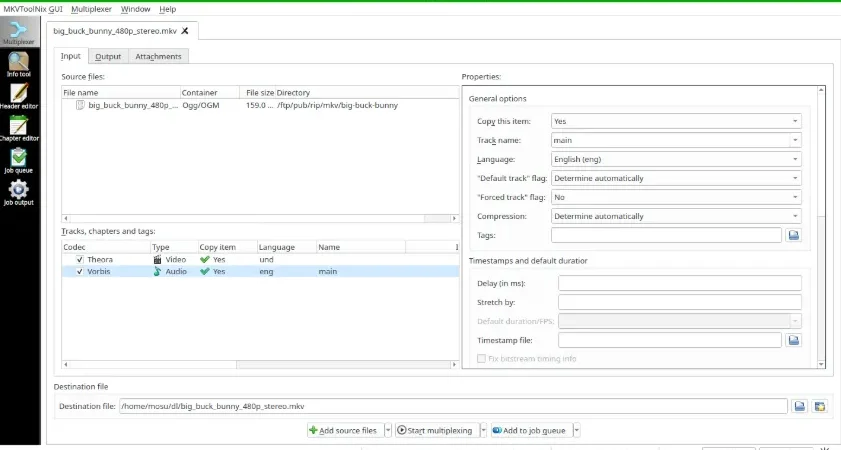841x450 pixels.
Task: Open the Header editor tool
Action: coord(19,97)
